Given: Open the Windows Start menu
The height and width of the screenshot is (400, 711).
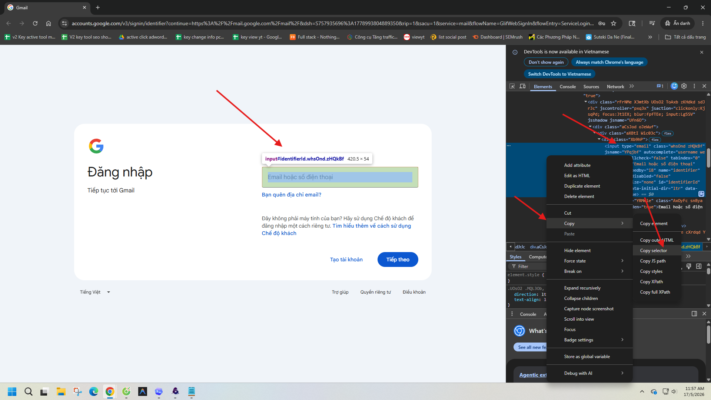Looking at the screenshot, I should click(x=12, y=391).
